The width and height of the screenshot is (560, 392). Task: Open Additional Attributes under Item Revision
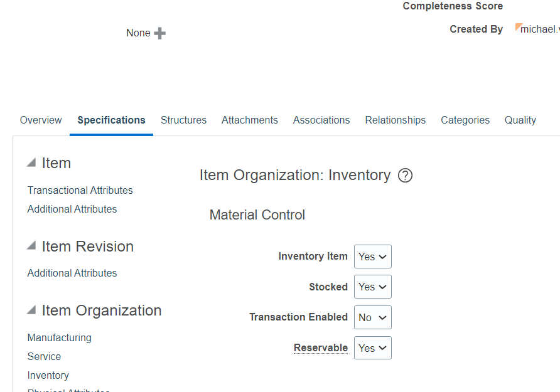72,273
